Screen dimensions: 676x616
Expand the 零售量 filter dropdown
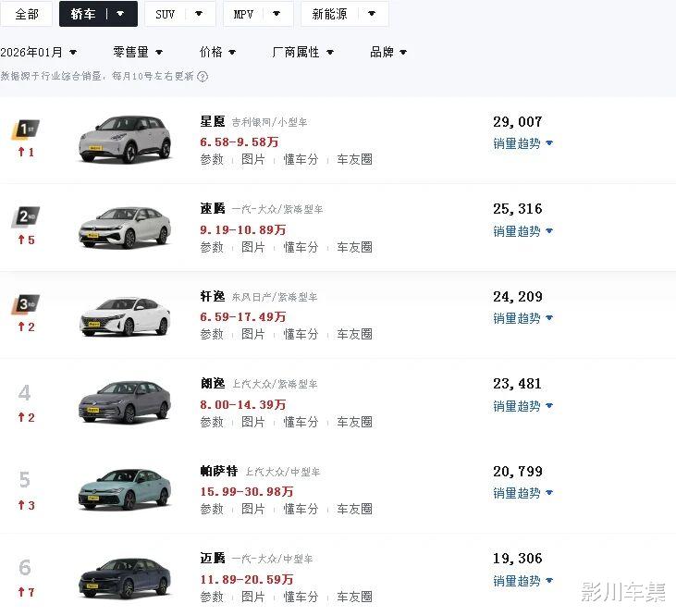[x=138, y=53]
